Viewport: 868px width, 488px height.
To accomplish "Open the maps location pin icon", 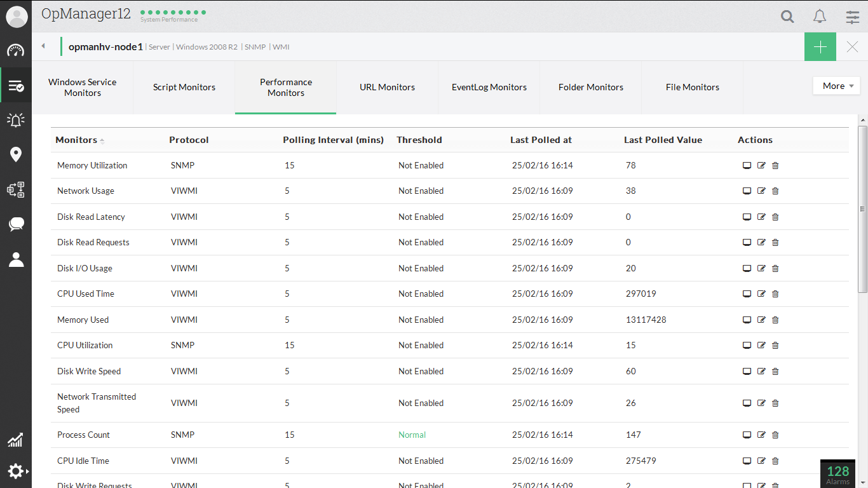I will (16, 154).
